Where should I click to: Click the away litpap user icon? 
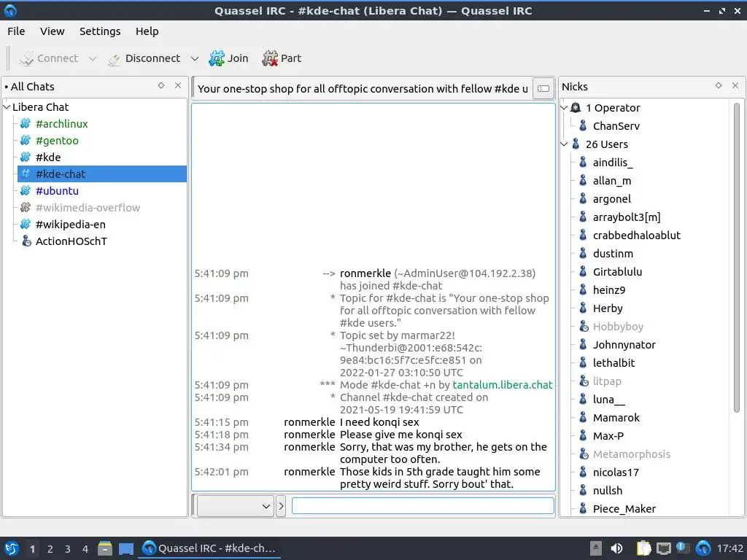(x=584, y=381)
